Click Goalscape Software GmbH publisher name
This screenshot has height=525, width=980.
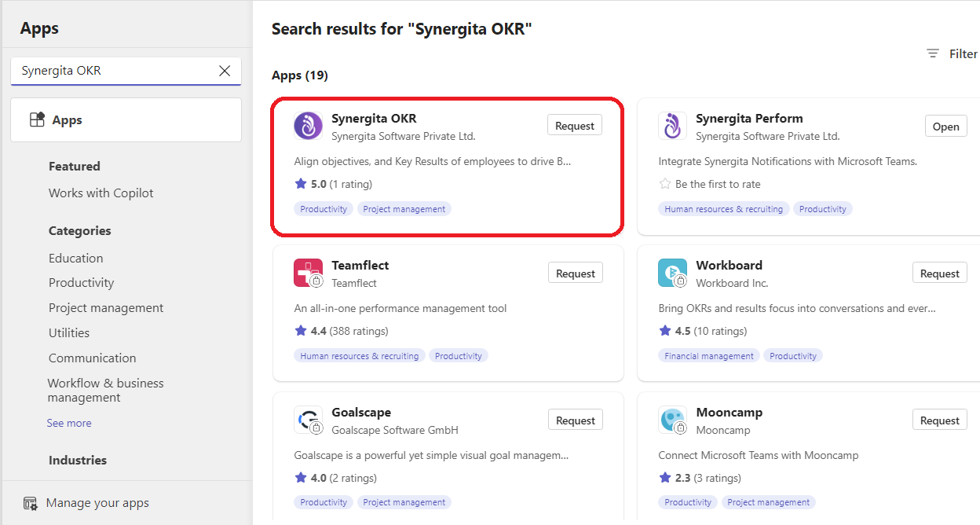click(x=395, y=430)
